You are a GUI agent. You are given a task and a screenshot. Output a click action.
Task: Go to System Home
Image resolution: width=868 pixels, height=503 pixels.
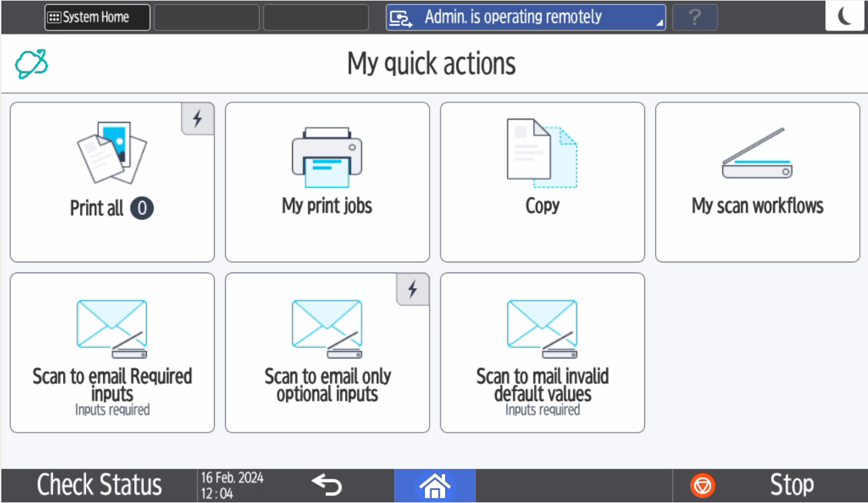96,18
